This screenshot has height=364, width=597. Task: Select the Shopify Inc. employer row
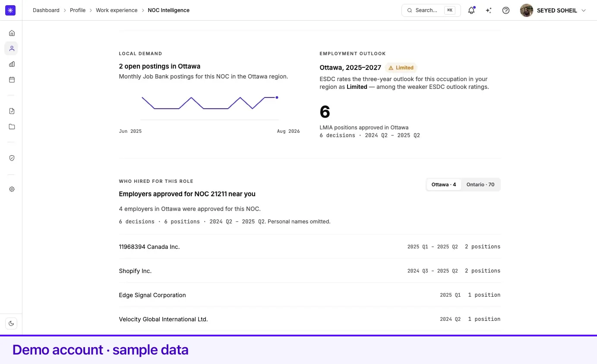point(310,271)
